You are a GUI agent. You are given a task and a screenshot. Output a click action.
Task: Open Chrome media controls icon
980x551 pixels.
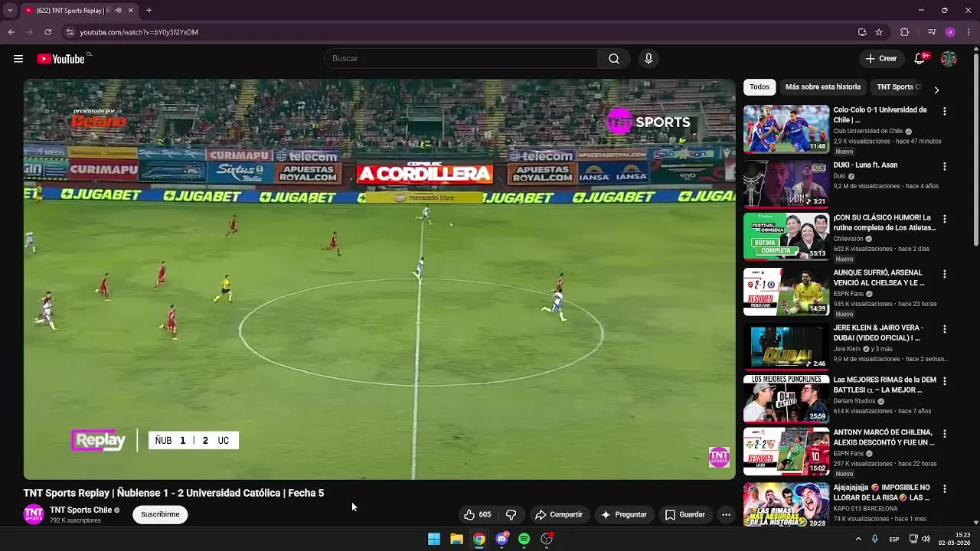coord(932,32)
